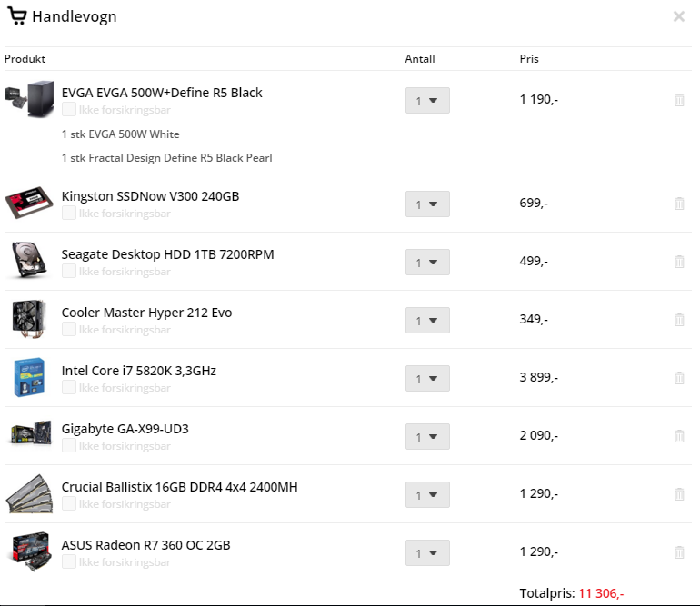Tick insurance checkbox under Intel Core i7
This screenshot has width=700, height=606.
point(69,387)
